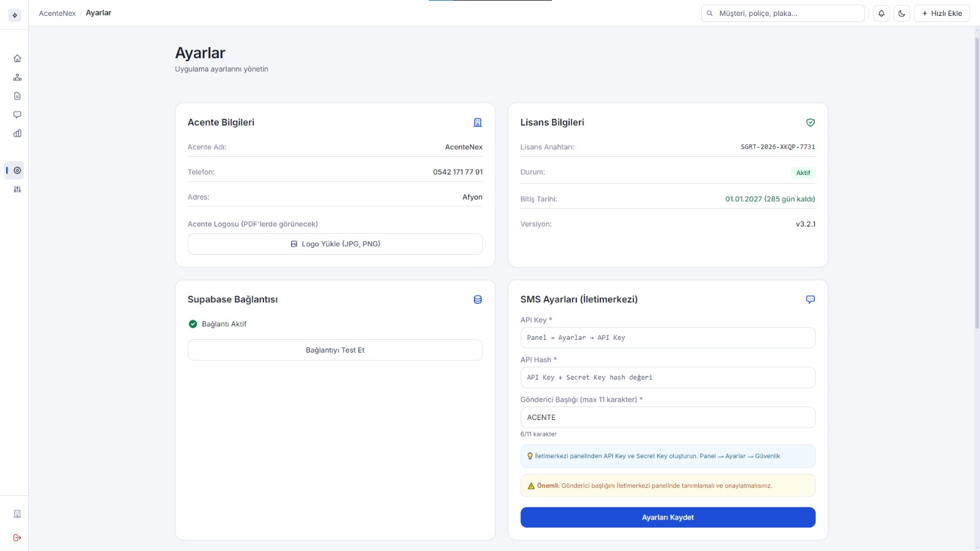
Task: Click into the API Hash field
Action: 668,378
